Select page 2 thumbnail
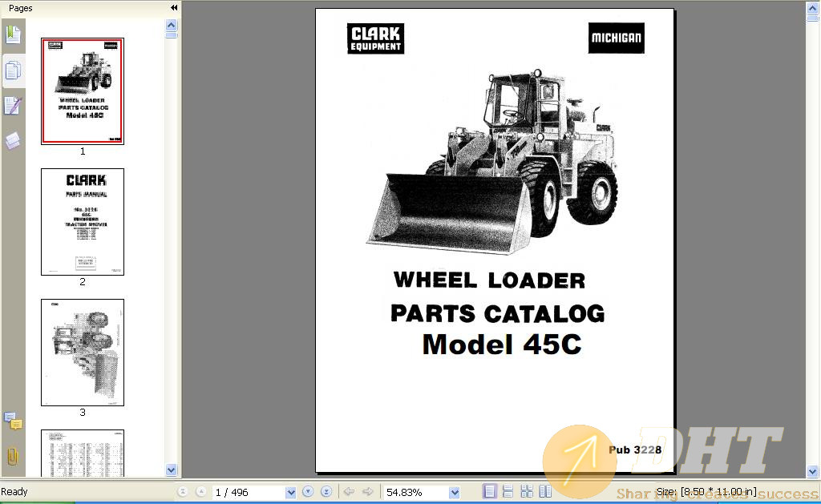 pos(83,222)
